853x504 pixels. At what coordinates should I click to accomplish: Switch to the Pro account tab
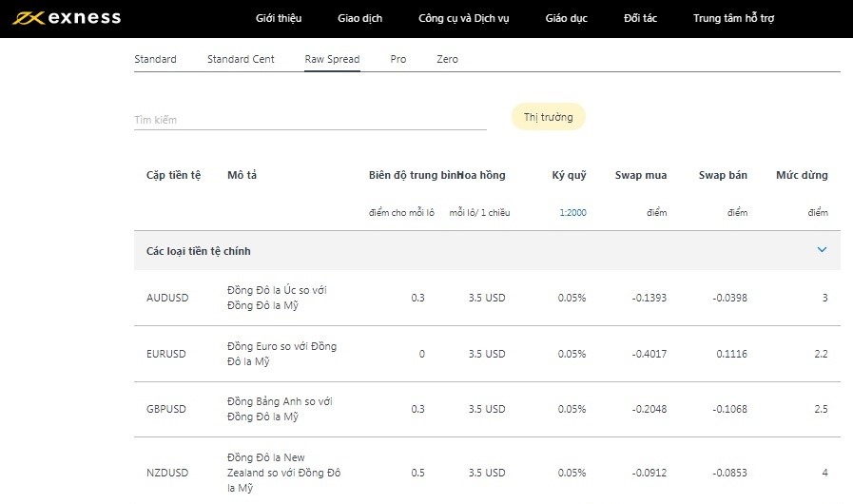click(397, 59)
